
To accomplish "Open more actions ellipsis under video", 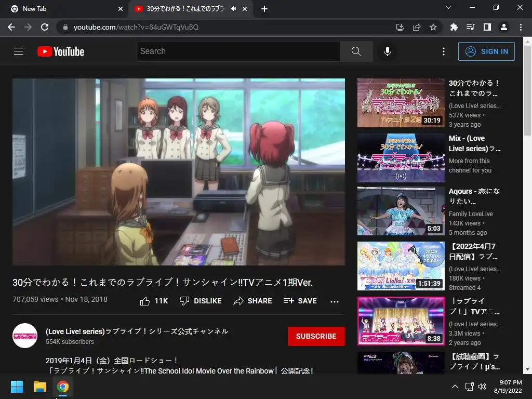I will (335, 302).
